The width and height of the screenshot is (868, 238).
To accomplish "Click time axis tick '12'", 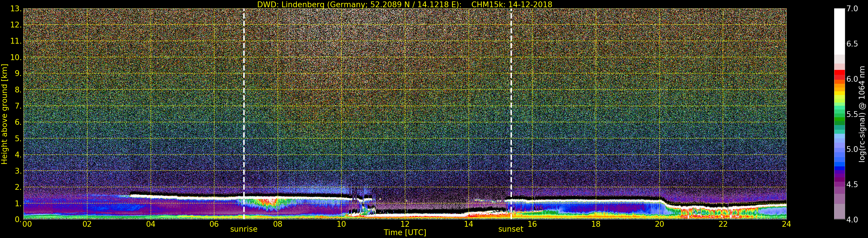I will coord(405,224).
